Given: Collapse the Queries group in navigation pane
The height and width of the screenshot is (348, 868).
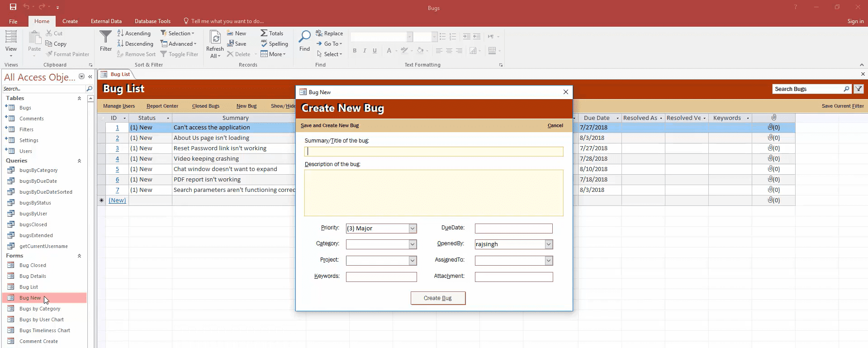Looking at the screenshot, I should 79,161.
